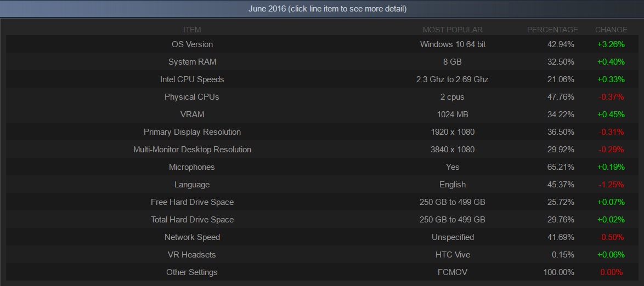Expand the OS Version line item
This screenshot has height=286, width=644.
192,44
